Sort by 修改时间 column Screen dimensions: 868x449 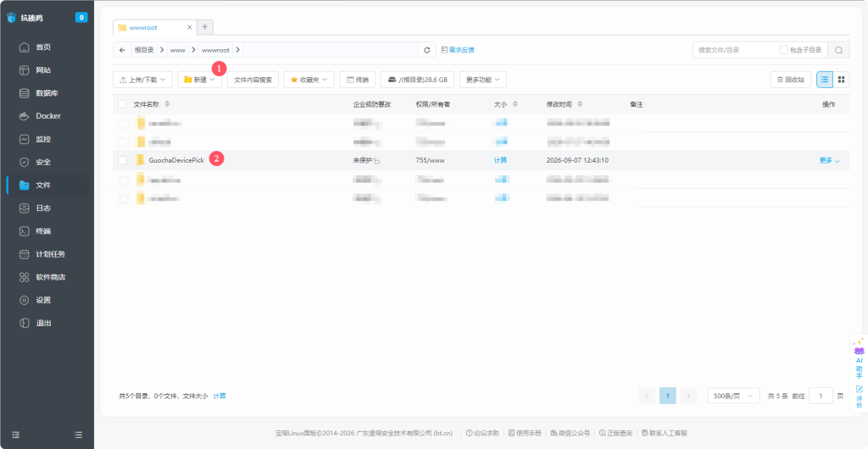point(580,104)
